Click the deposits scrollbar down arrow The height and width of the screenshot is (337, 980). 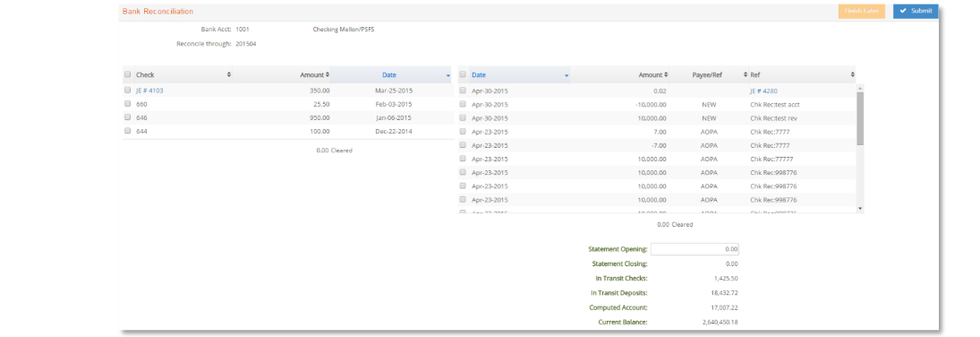[x=860, y=208]
